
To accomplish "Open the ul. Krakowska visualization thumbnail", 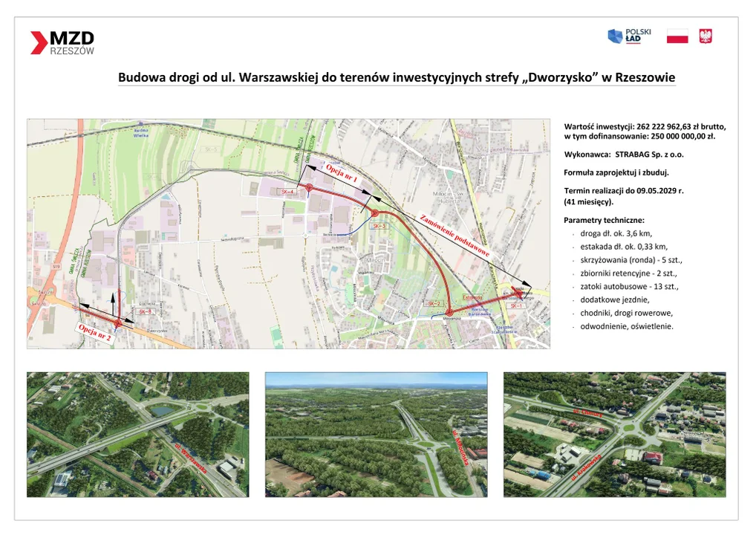I will coord(614,434).
